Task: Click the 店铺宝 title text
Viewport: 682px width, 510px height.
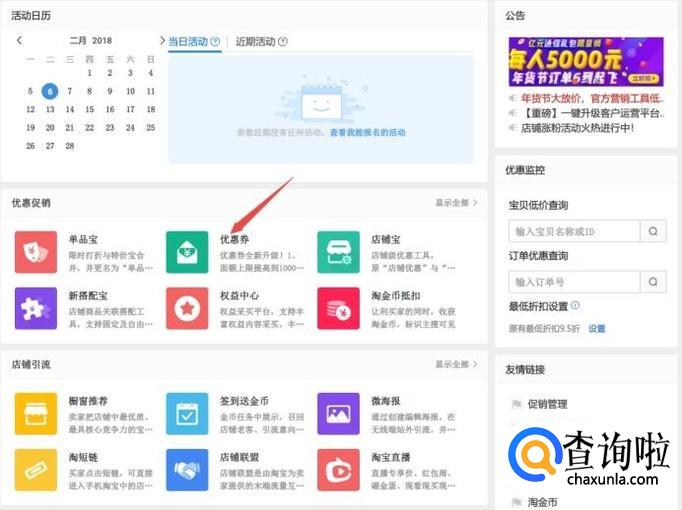Action: click(x=386, y=239)
